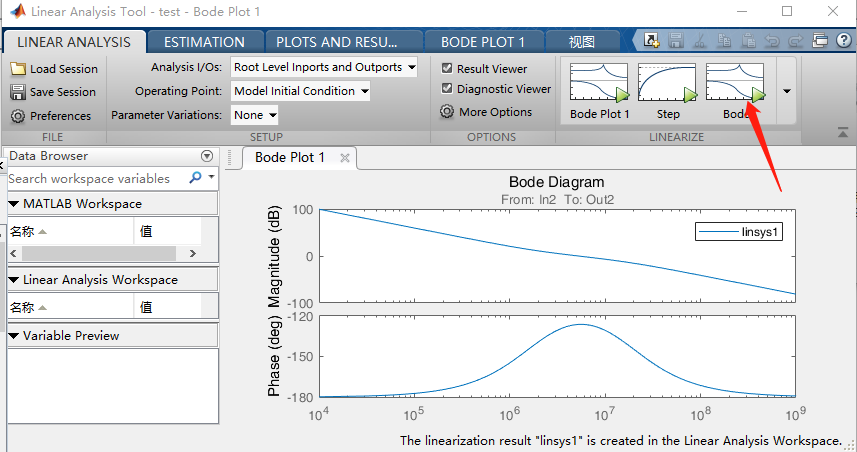Click the Save Session button
The height and width of the screenshot is (452, 857).
pyautogui.click(x=53, y=92)
